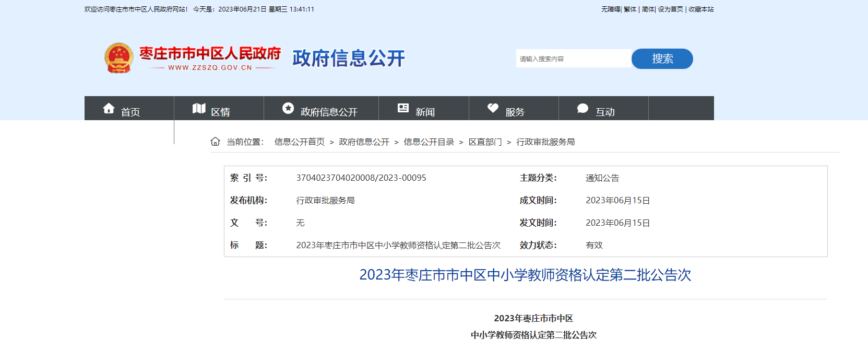
Task: Click 设为首页 at top right
Action: tap(670, 9)
